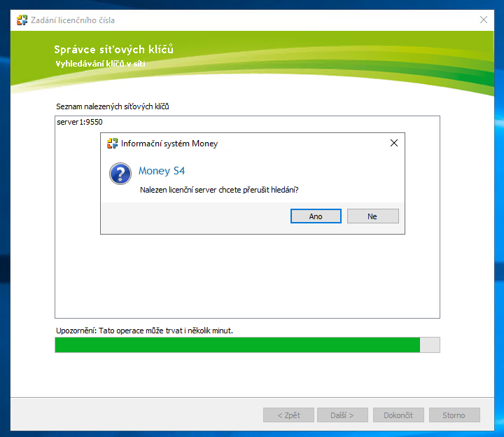Click the Seznam nalezených síťových klíčů label
This screenshot has width=504, height=437.
tap(112, 106)
